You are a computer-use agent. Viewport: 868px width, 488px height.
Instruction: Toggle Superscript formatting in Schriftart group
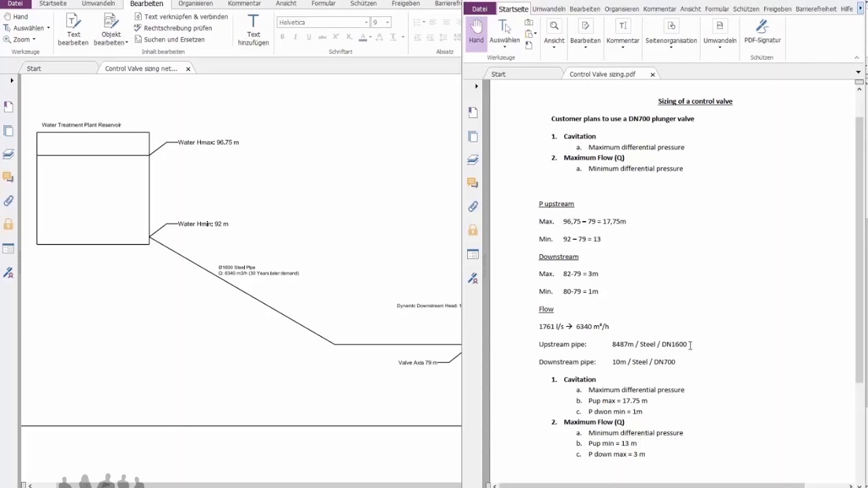click(336, 37)
